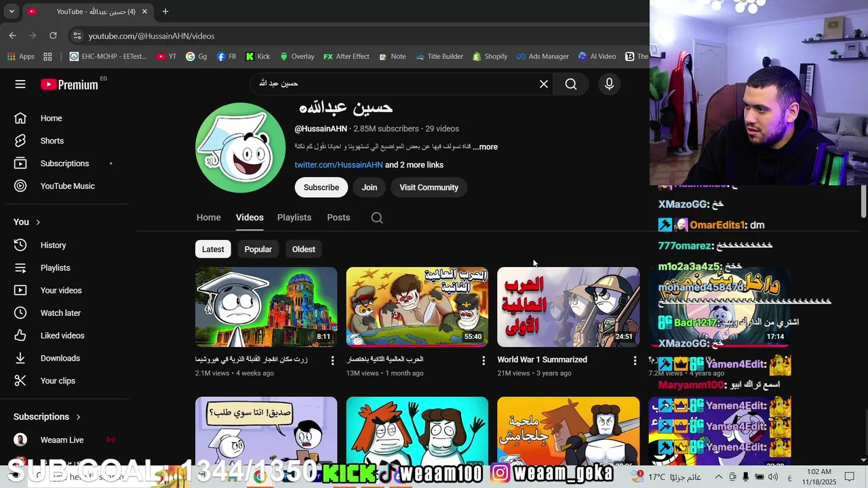This screenshot has height=488, width=868.
Task: Open 'and 2 more links'
Action: click(x=414, y=165)
